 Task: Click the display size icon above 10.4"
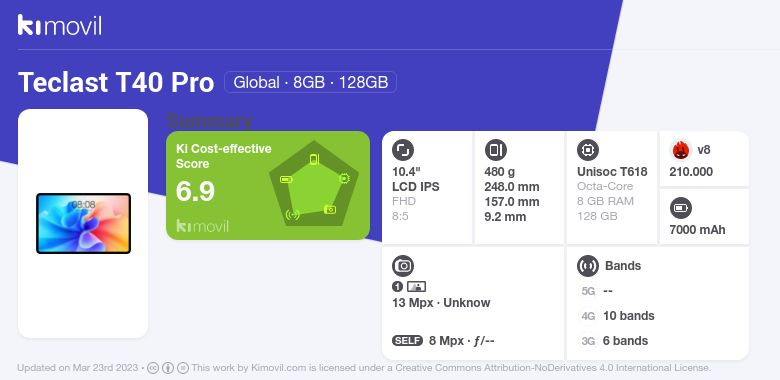[x=403, y=150]
